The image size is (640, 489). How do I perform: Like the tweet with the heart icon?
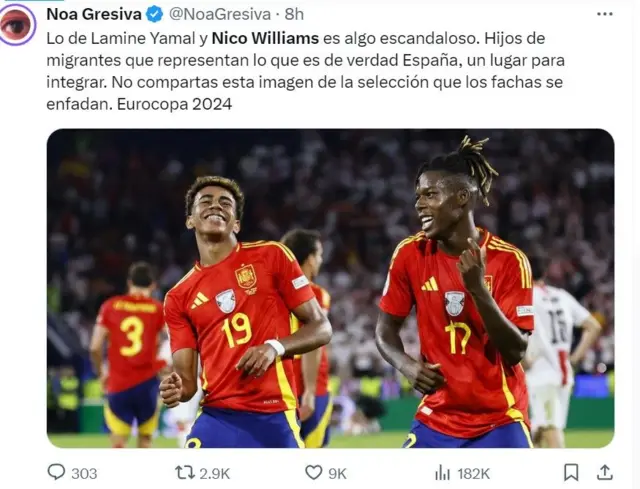click(313, 473)
